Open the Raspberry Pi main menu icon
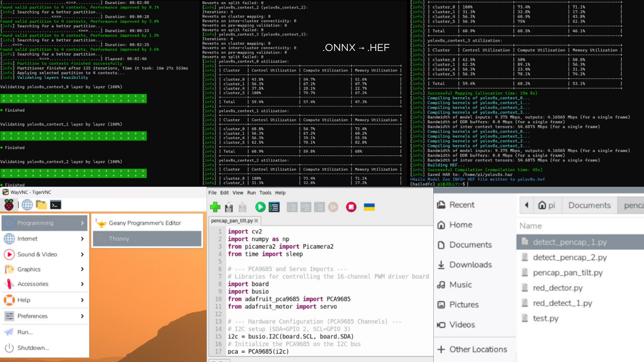Viewport: 644px width, 362px height. coord(9,205)
